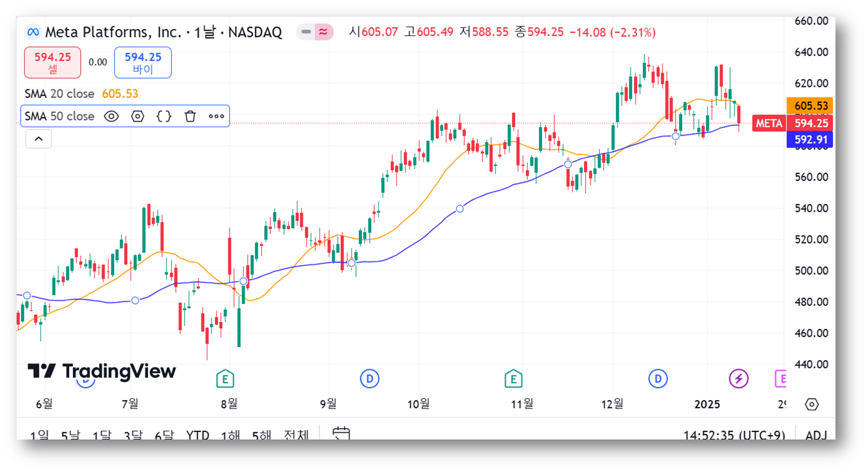Select the 5날 time range
This screenshot has width=868, height=472.
point(71,435)
